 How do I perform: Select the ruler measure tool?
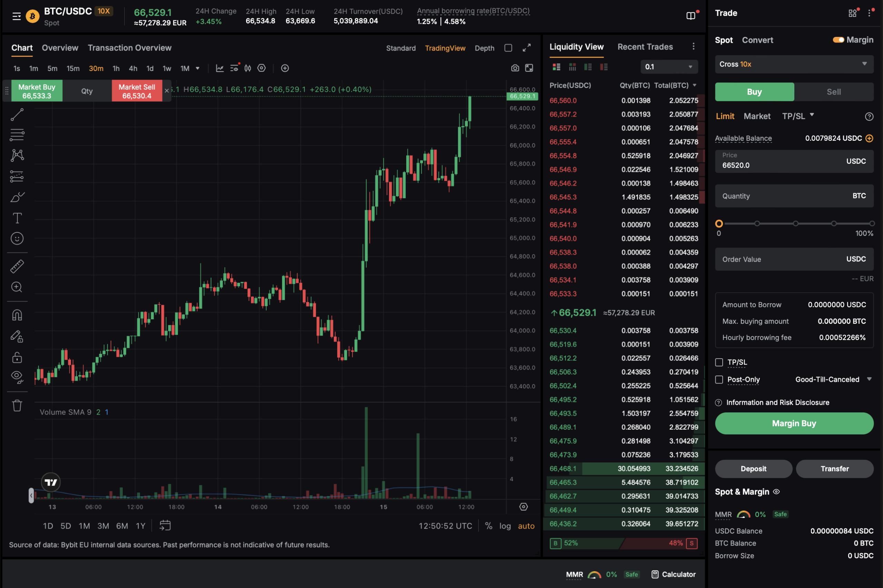click(17, 266)
